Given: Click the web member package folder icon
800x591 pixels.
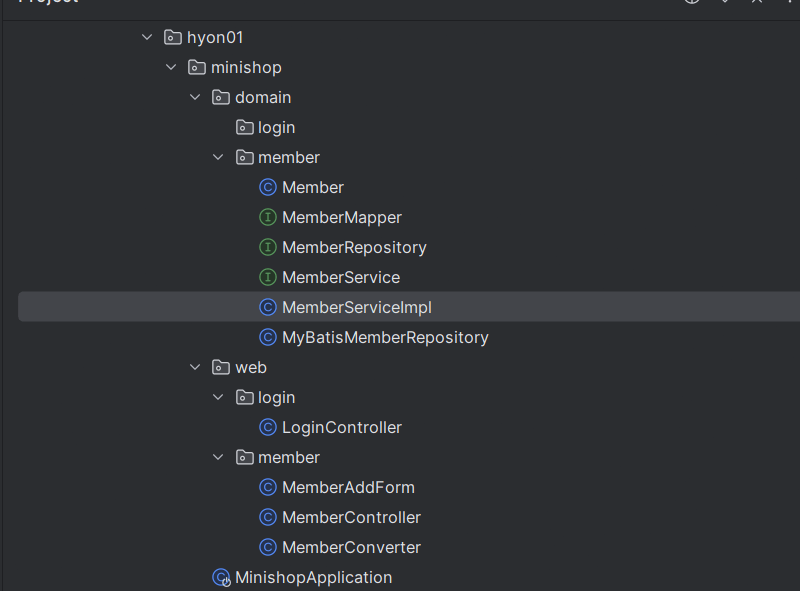Looking at the screenshot, I should pyautogui.click(x=244, y=457).
